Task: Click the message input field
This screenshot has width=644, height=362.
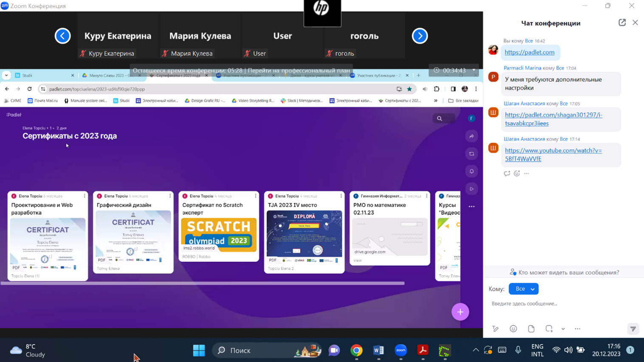Action: pos(561,304)
